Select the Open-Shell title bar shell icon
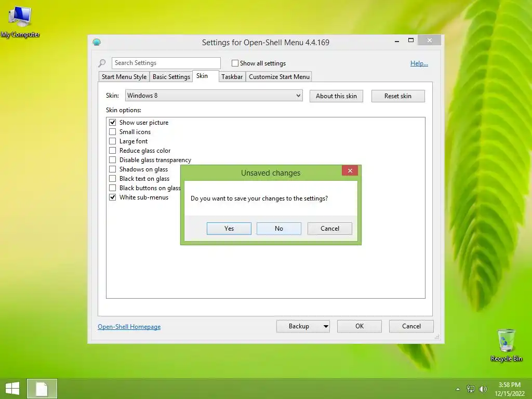Viewport: 532px width, 399px height. 97,42
